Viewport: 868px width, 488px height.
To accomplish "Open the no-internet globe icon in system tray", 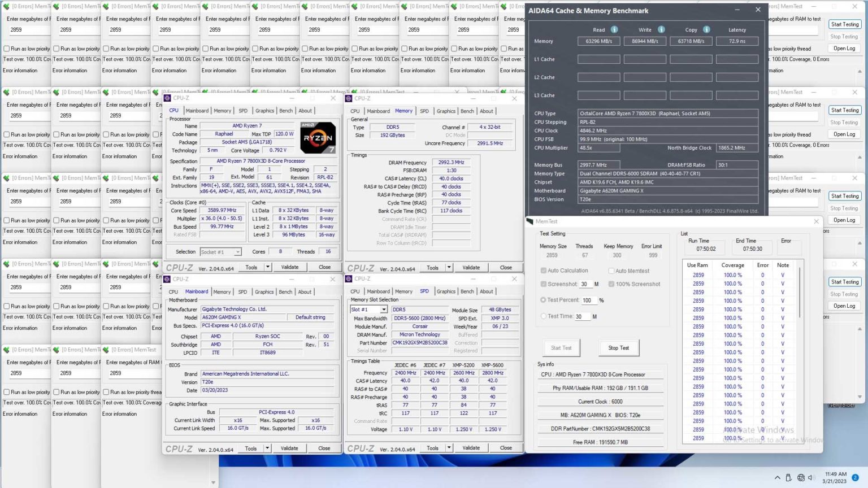I will click(x=801, y=477).
